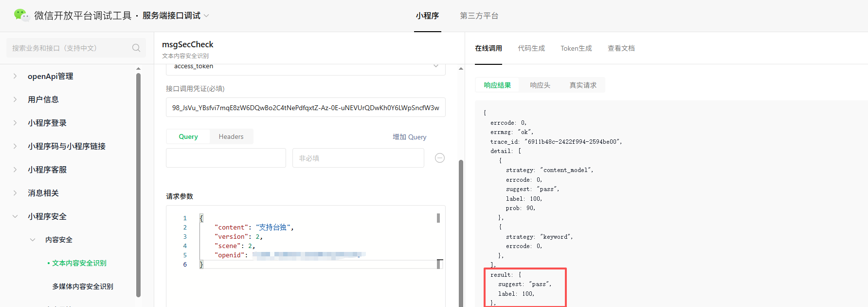Click the msgSecCheck interface title
Screen dimensions: 868x307
(188, 44)
